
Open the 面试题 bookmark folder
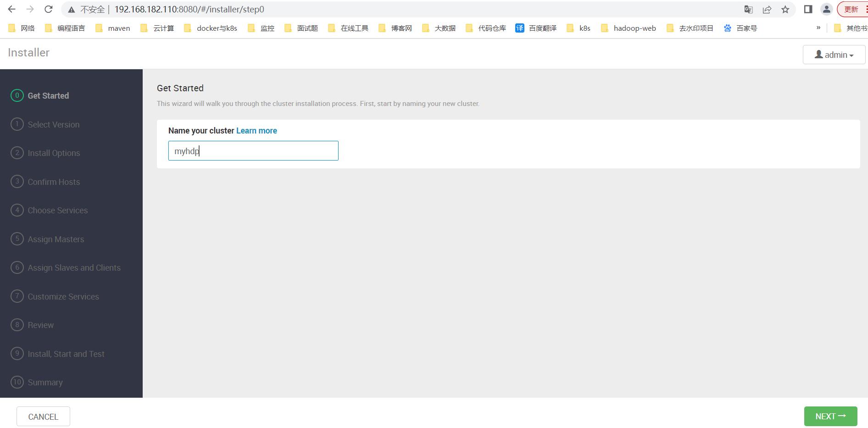coord(301,28)
